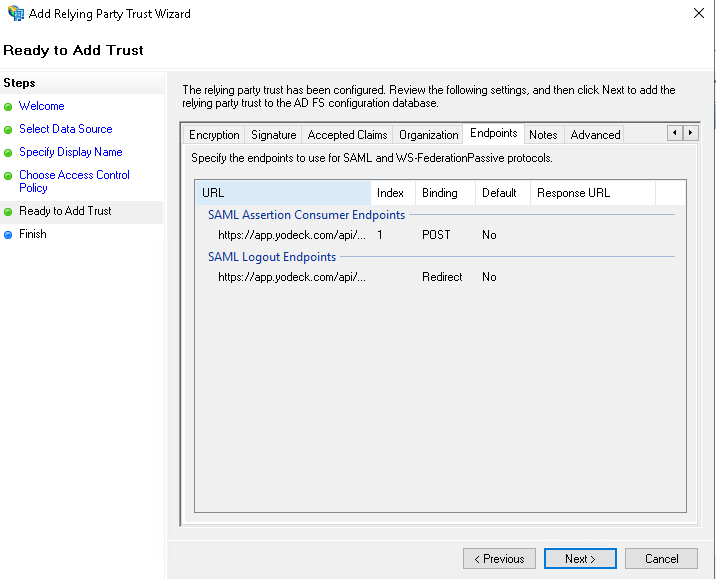Select the Advanced tab
The width and height of the screenshot is (716, 579).
coord(595,135)
